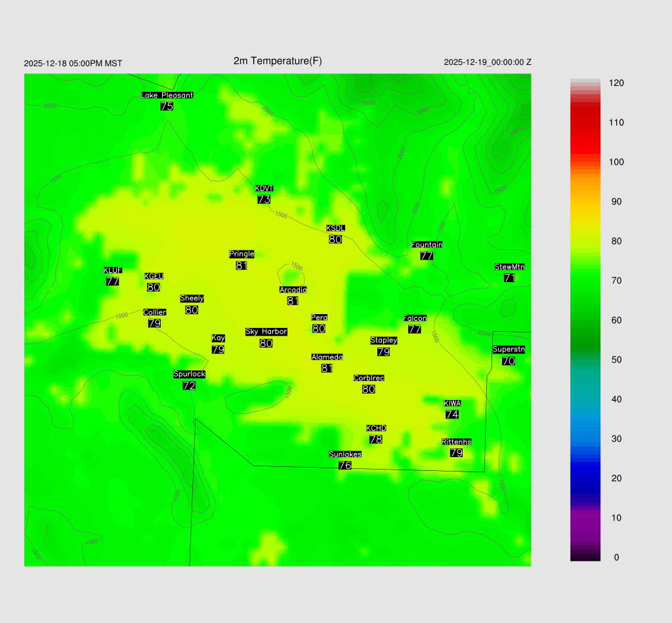Click the red 110 region of colorbar
The image size is (672, 623).
pos(585,123)
